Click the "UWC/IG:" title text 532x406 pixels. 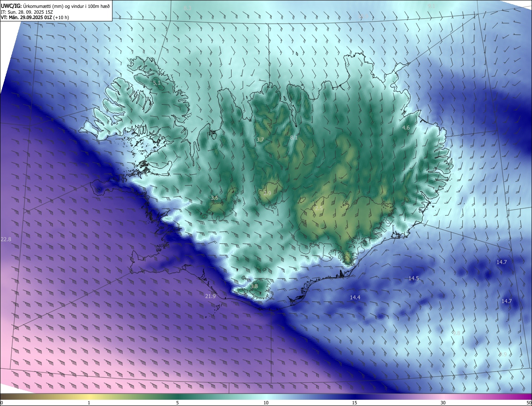(x=10, y=6)
